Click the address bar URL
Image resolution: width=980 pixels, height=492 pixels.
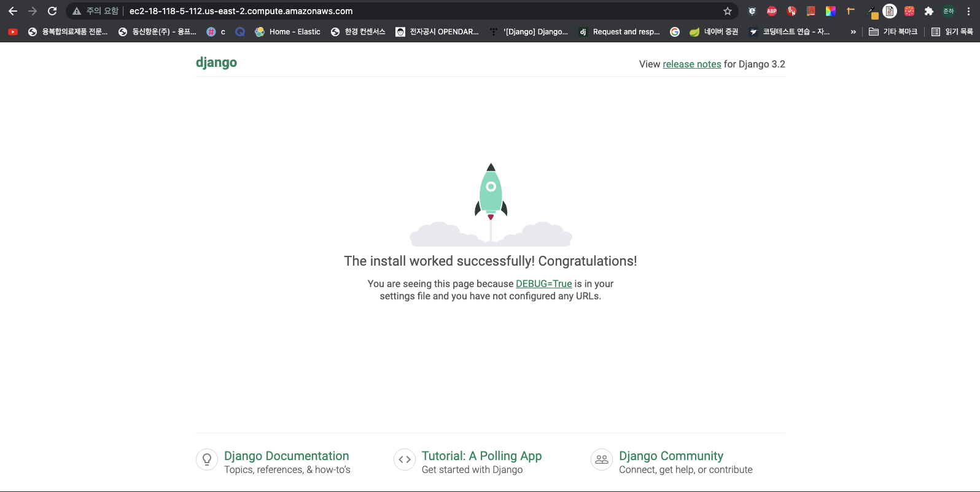241,11
